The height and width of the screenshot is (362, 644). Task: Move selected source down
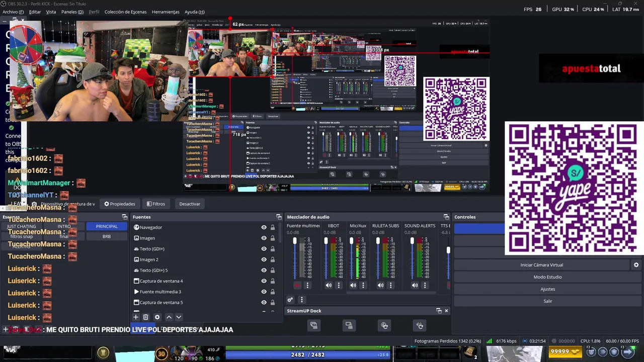click(179, 317)
